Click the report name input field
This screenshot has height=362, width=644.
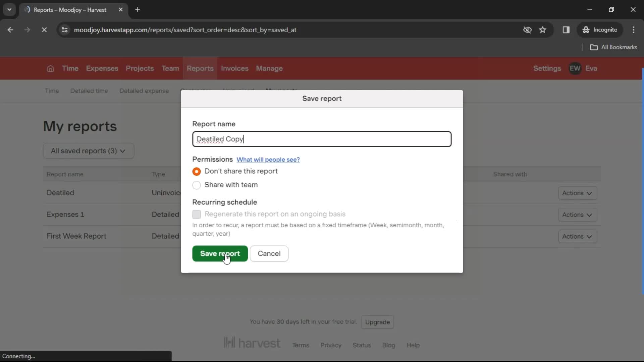322,139
